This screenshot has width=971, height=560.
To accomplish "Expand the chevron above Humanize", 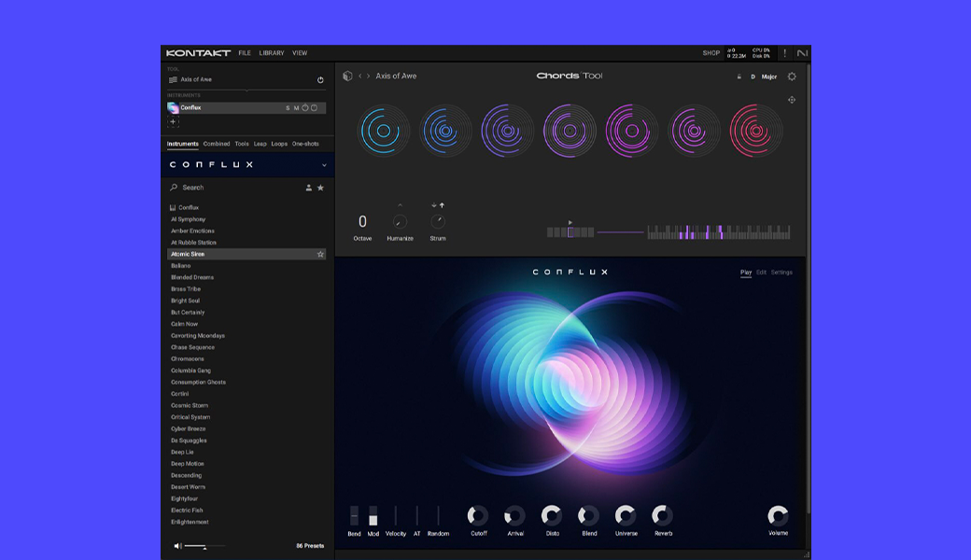I will point(400,204).
